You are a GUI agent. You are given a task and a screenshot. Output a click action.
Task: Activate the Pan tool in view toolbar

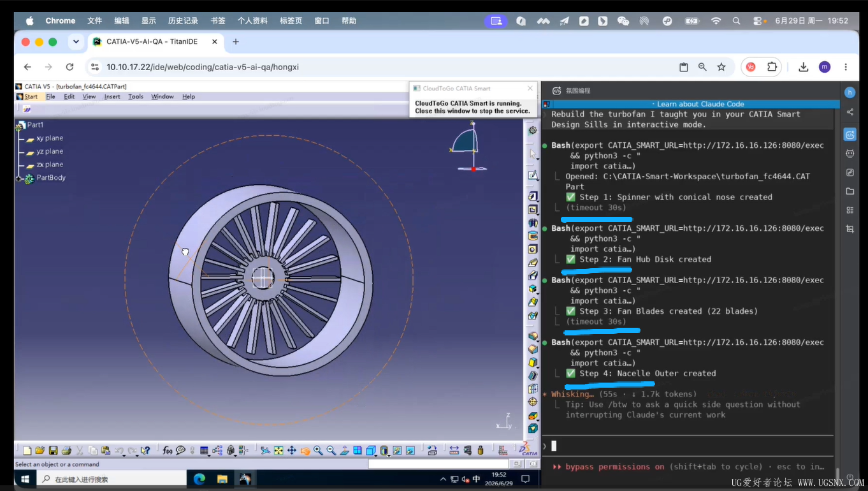tap(292, 450)
